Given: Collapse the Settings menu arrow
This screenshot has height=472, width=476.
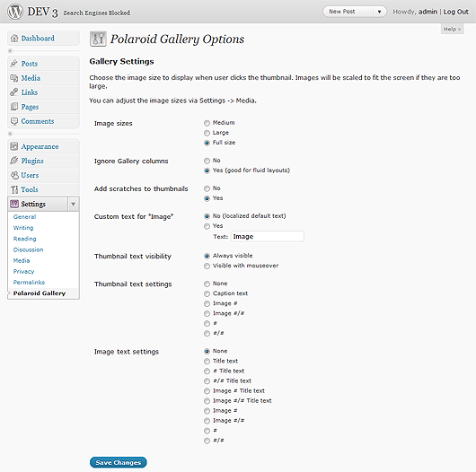Looking at the screenshot, I should pyautogui.click(x=73, y=205).
